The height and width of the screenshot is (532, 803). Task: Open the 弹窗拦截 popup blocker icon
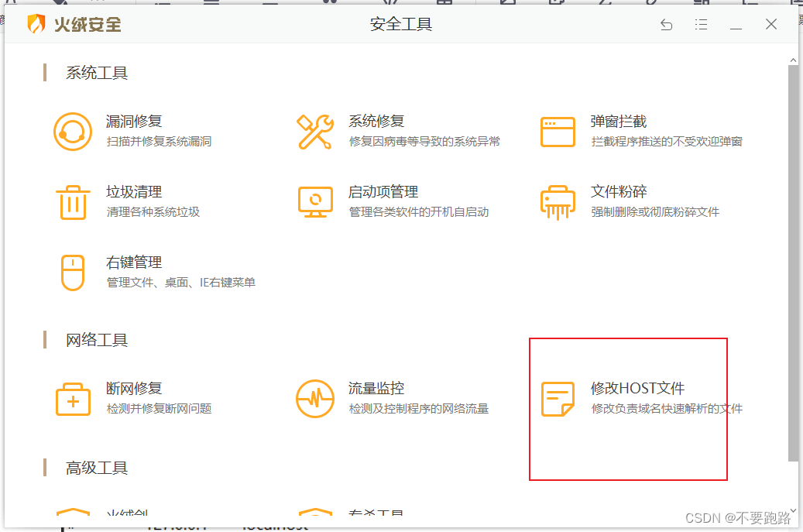click(558, 132)
